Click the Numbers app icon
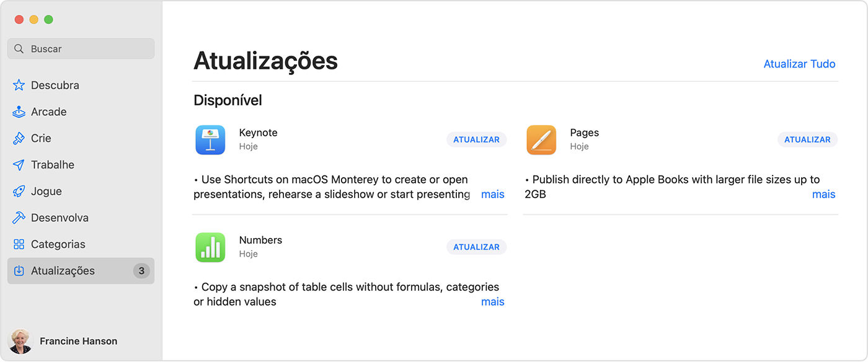Image resolution: width=868 pixels, height=362 pixels. 210,247
